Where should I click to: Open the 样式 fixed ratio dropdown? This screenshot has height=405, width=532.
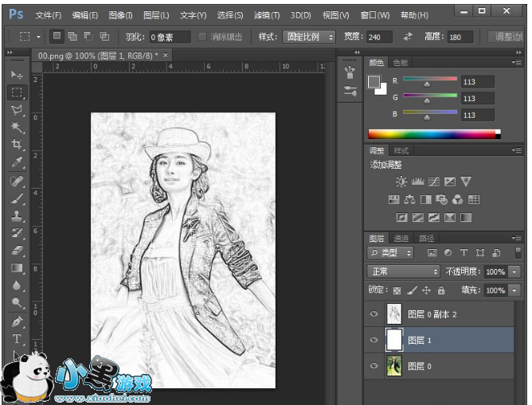pyautogui.click(x=309, y=37)
